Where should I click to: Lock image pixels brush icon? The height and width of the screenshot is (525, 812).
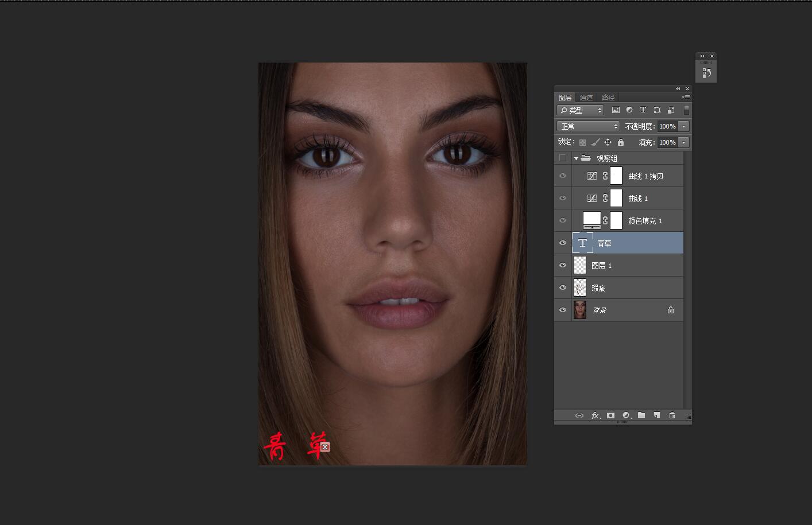pyautogui.click(x=595, y=142)
